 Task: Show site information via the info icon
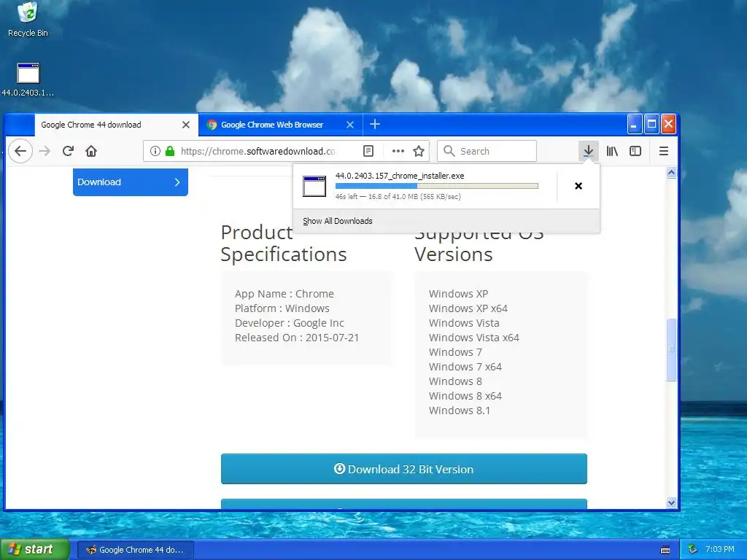tap(155, 151)
